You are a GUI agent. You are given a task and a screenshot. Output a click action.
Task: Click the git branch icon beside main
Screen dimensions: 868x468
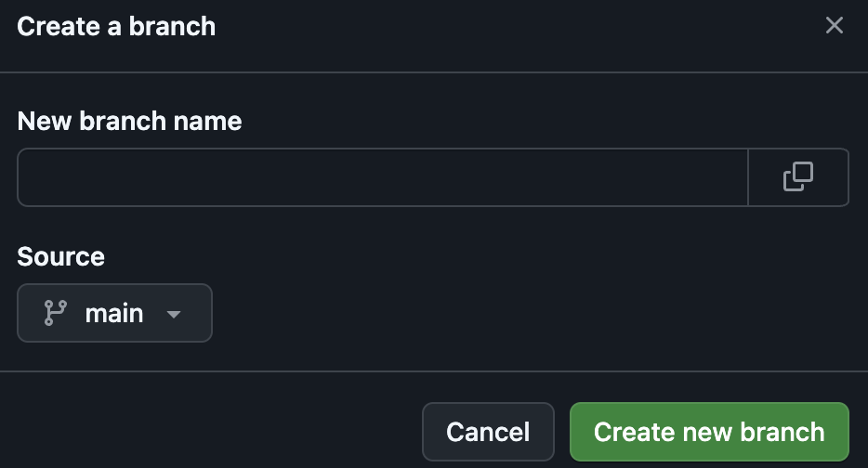pos(55,314)
